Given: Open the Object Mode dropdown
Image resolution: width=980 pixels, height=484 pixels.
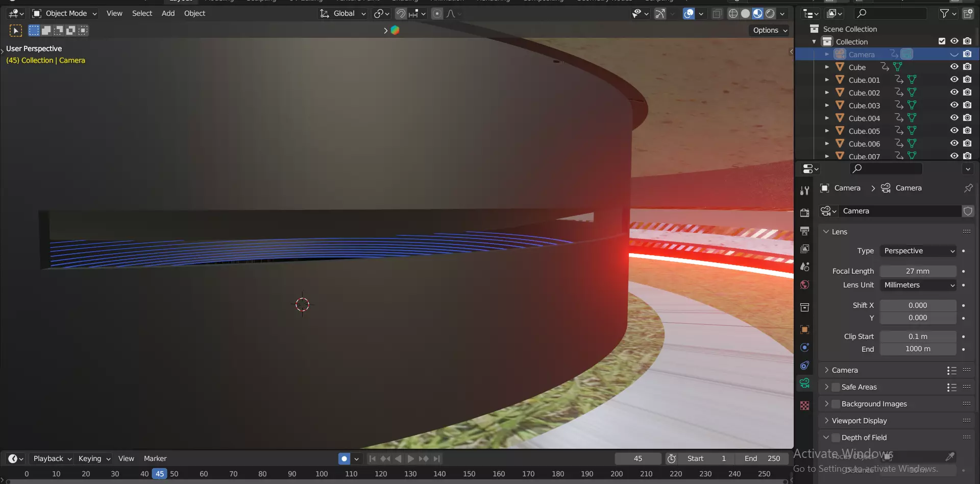Looking at the screenshot, I should [x=64, y=14].
